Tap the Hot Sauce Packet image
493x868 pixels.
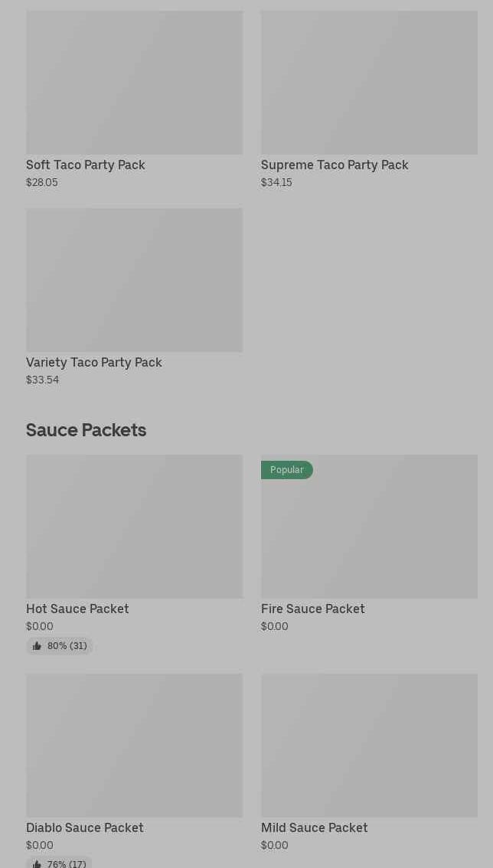point(134,527)
